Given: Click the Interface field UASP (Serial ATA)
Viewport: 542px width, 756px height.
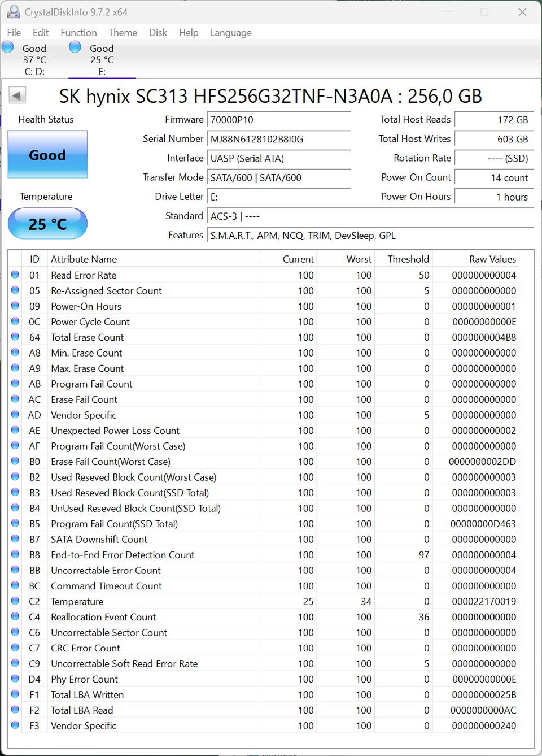Looking at the screenshot, I should click(279, 158).
